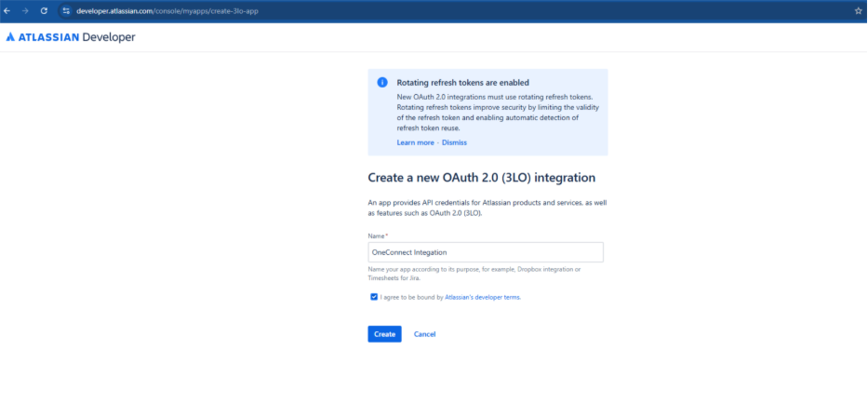868x417 pixels.
Task: Uncheck the developer terms agreement checkbox
Action: click(374, 297)
